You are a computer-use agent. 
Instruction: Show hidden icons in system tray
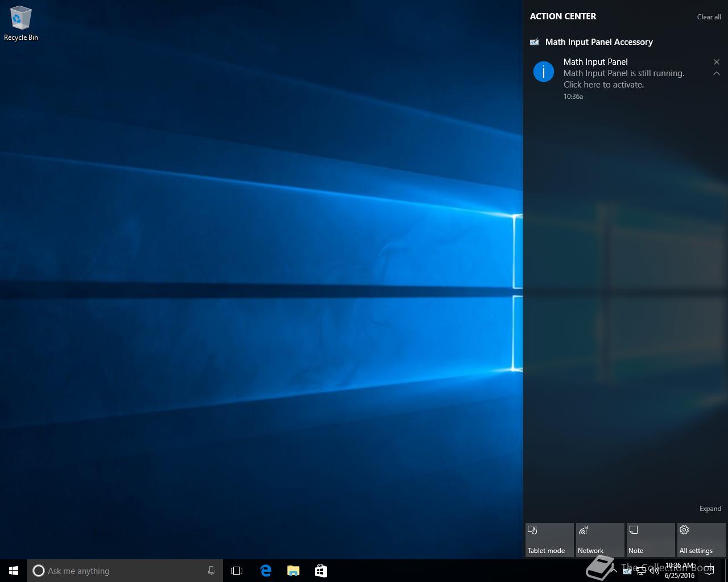[614, 571]
